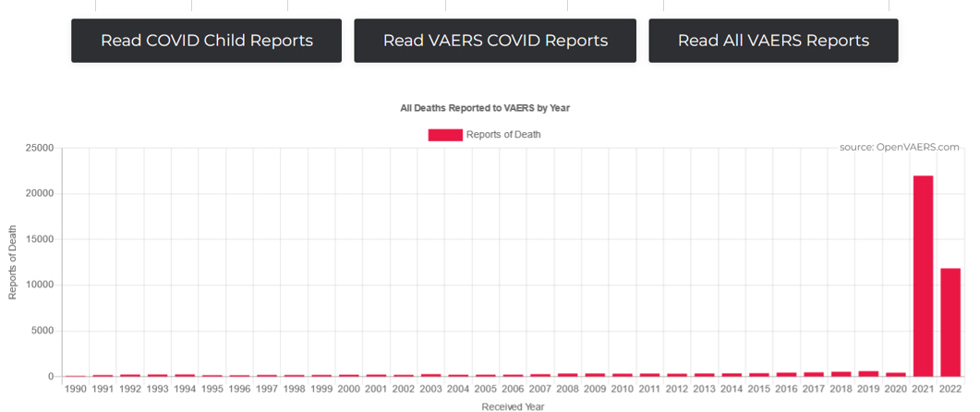Image resolution: width=980 pixels, height=412 pixels.
Task: Click the 2020 bar in the chart
Action: coord(896,374)
